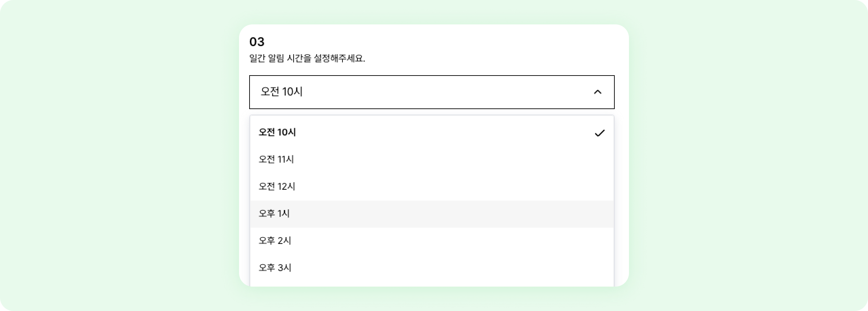The width and height of the screenshot is (868, 311).
Task: Click the step number 03 heading
Action: [257, 42]
